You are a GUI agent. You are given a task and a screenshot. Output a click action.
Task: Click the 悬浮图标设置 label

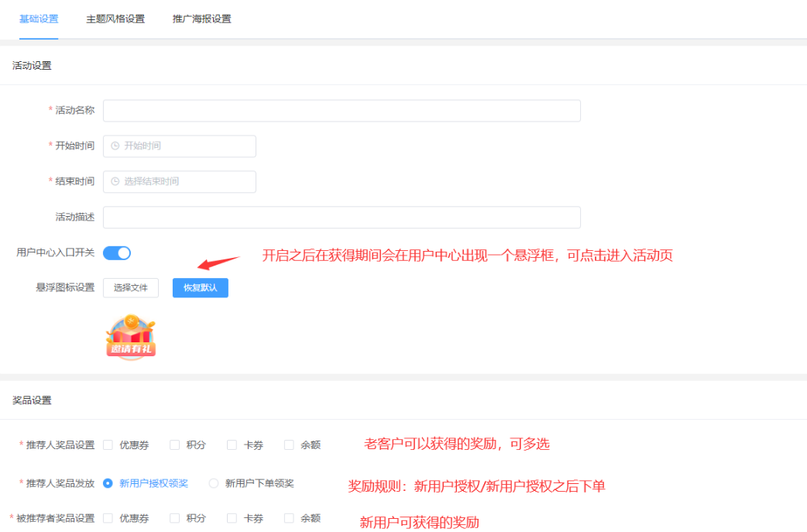(65, 287)
